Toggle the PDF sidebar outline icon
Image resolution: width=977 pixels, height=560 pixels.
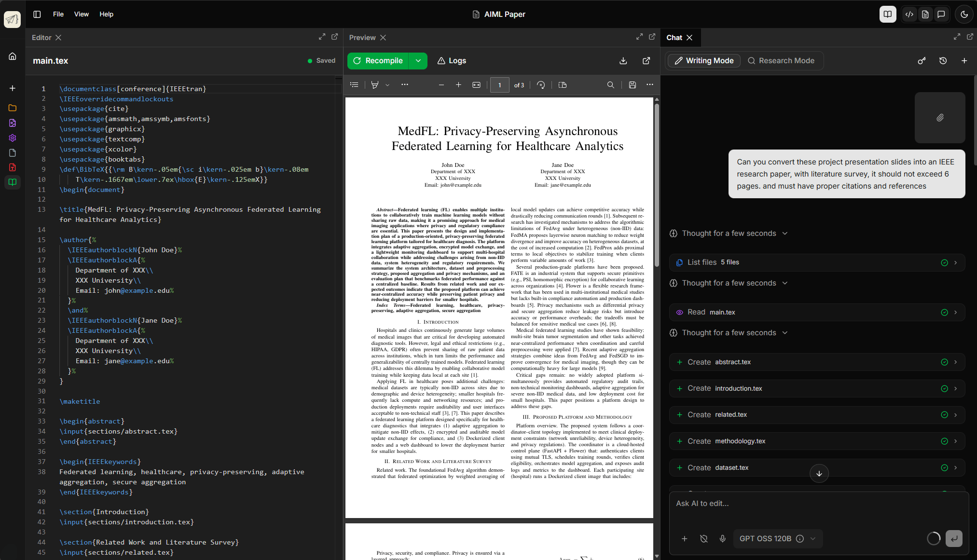tap(354, 85)
